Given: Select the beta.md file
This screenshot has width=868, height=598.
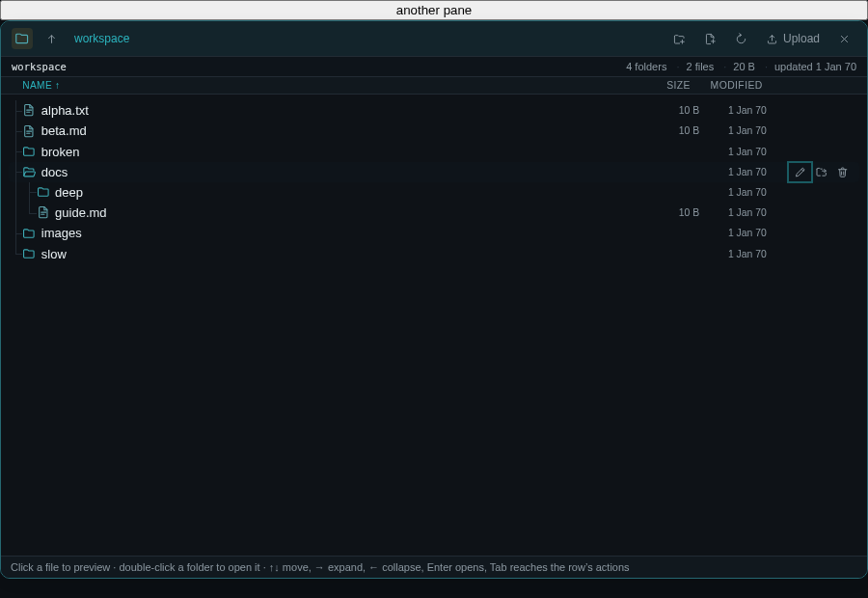Looking at the screenshot, I should (x=434, y=130).
